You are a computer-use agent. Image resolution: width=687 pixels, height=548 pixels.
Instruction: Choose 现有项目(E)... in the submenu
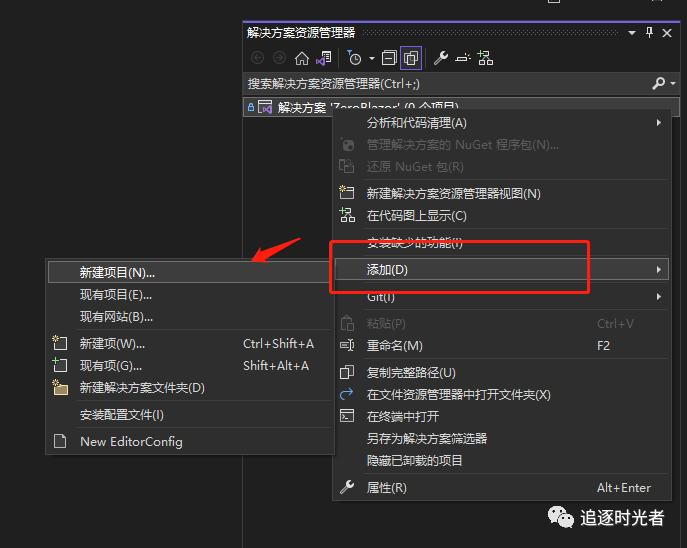click(116, 295)
